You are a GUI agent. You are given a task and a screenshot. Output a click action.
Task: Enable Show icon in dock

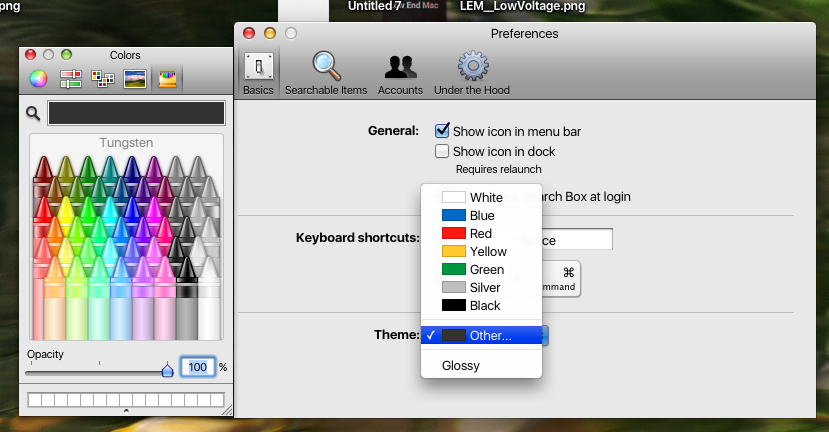click(442, 151)
